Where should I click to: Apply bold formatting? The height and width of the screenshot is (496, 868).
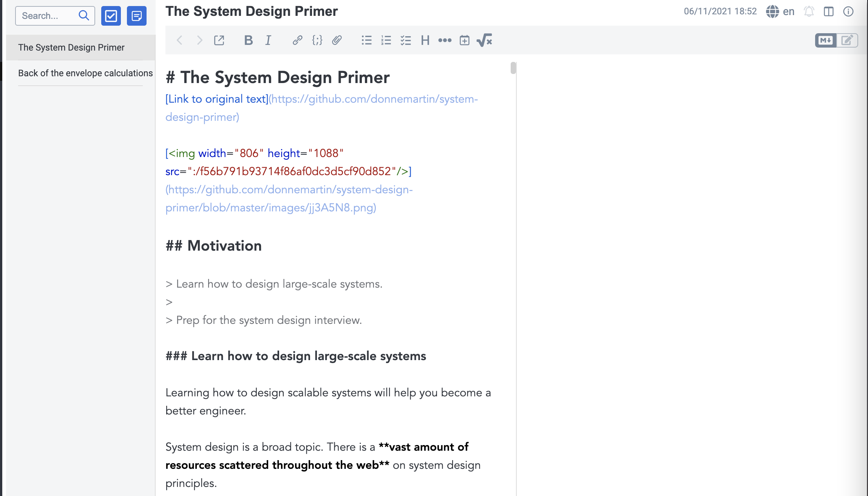tap(248, 40)
